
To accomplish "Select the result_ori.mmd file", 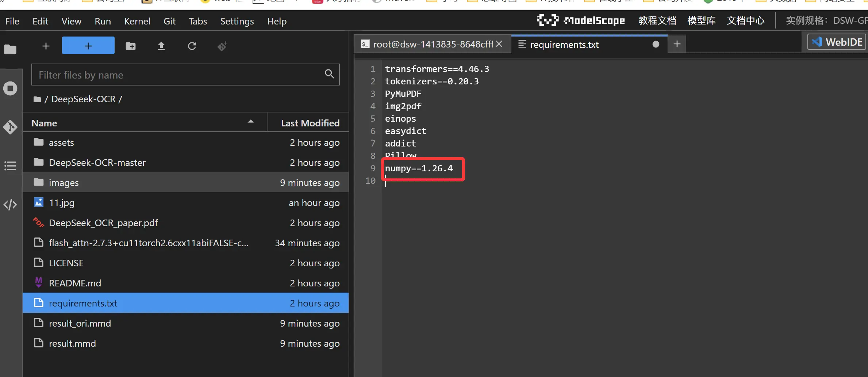I will pos(186,323).
